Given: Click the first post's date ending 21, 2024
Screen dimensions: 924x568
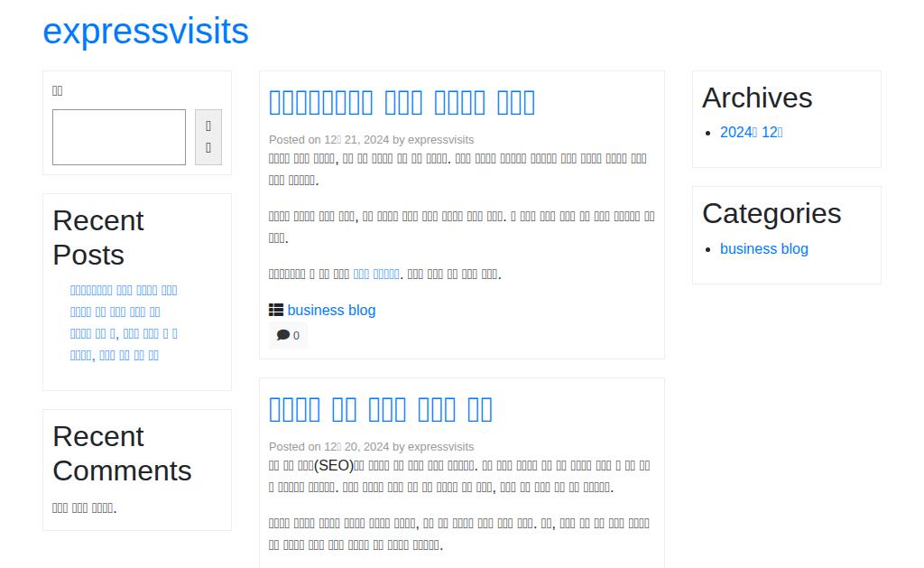Looking at the screenshot, I should 356,139.
